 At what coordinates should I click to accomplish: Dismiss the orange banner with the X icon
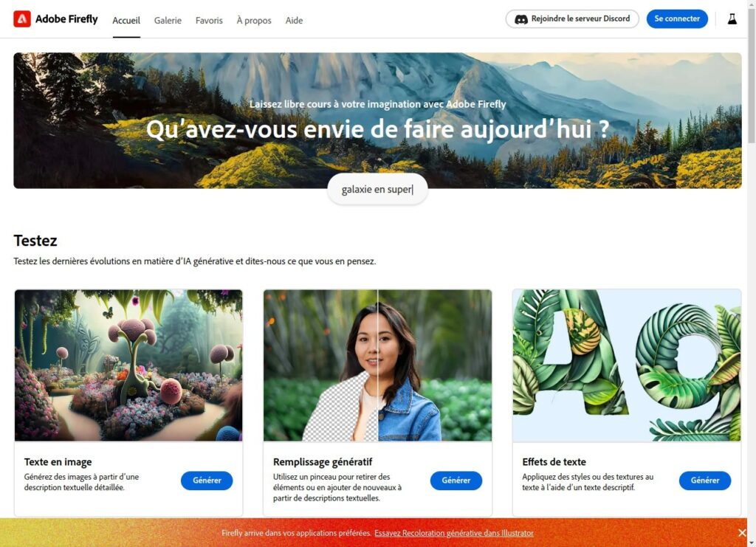tap(742, 532)
